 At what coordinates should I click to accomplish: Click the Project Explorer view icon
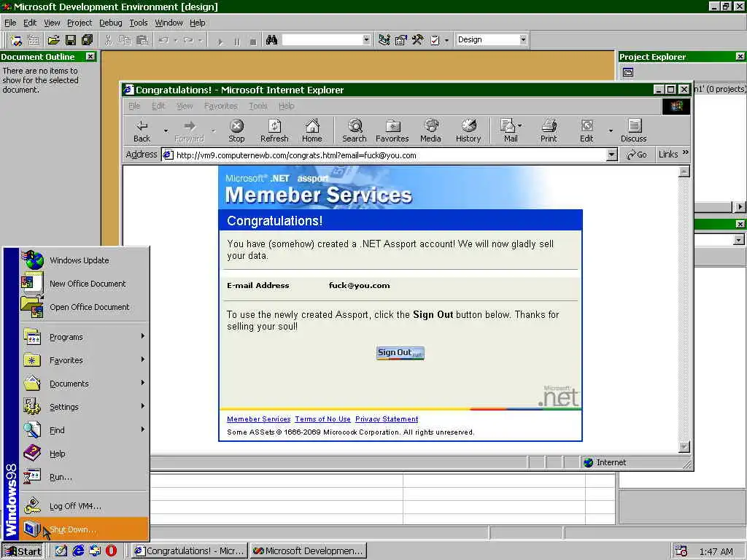628,72
